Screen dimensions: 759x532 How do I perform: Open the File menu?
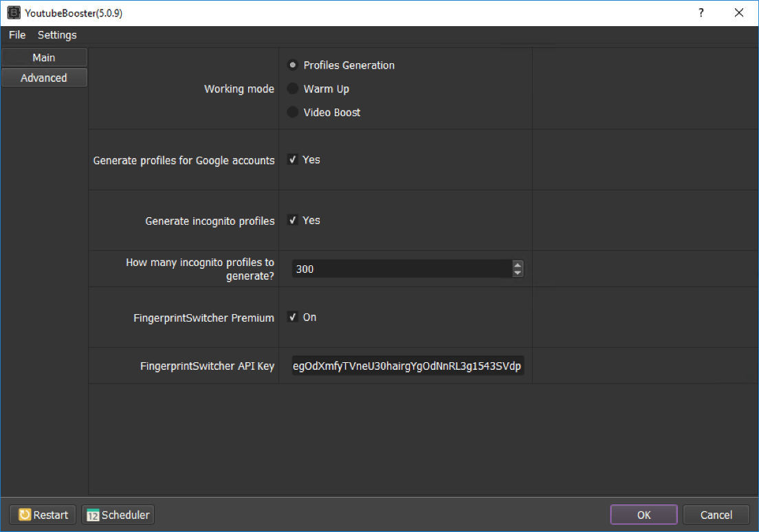coord(17,35)
